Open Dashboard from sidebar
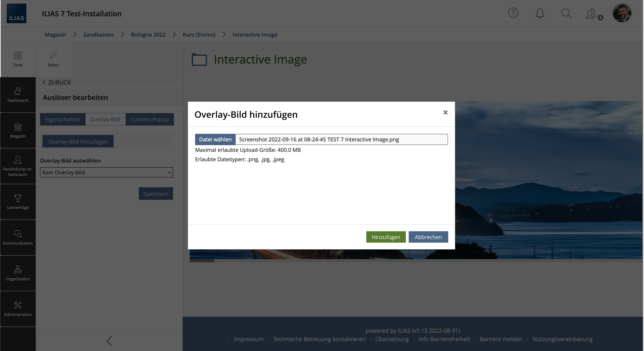The image size is (644, 351). pyautogui.click(x=18, y=95)
